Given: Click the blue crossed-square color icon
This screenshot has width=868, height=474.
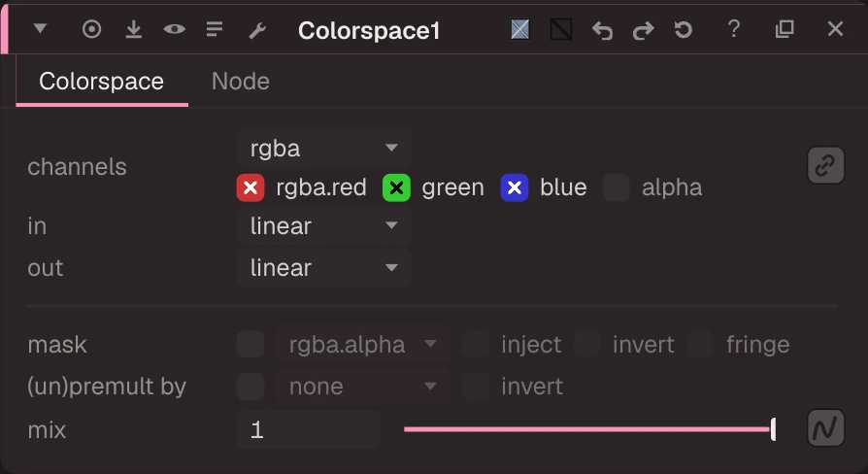Looking at the screenshot, I should click(x=519, y=29).
